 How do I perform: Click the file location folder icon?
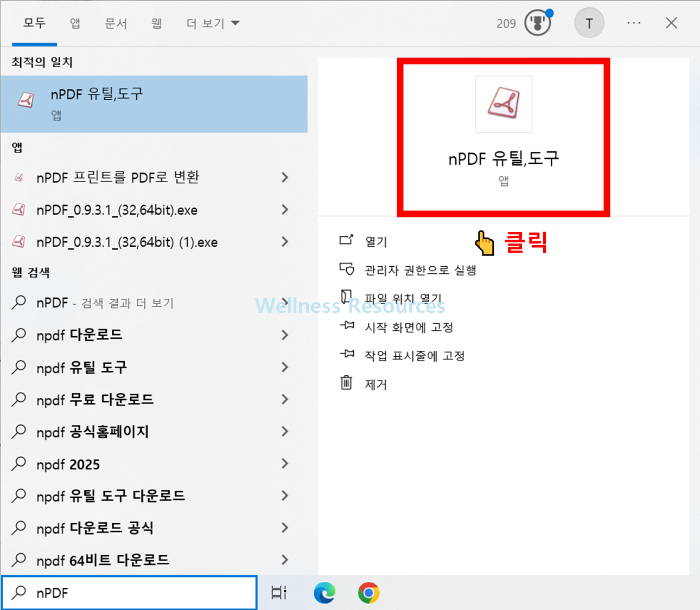[346, 296]
